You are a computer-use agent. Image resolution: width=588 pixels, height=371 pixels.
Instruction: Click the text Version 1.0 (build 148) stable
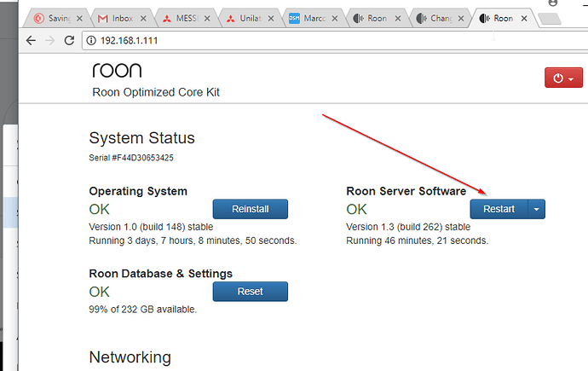tap(151, 227)
